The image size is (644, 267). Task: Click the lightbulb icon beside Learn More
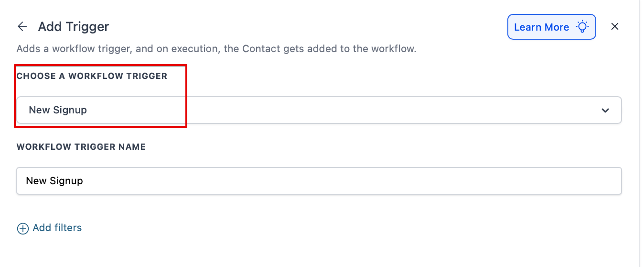click(582, 27)
